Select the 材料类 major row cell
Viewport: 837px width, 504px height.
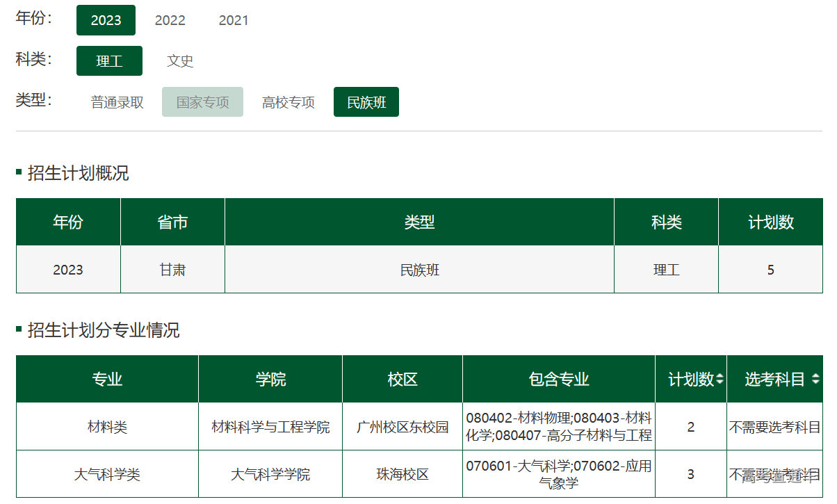pyautogui.click(x=107, y=427)
